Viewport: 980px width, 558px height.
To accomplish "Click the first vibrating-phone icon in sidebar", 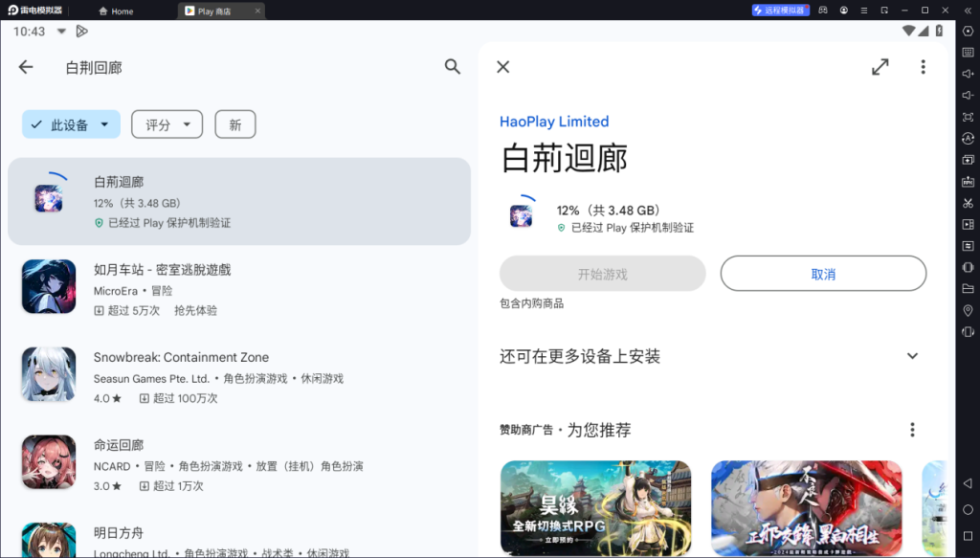I will (968, 267).
